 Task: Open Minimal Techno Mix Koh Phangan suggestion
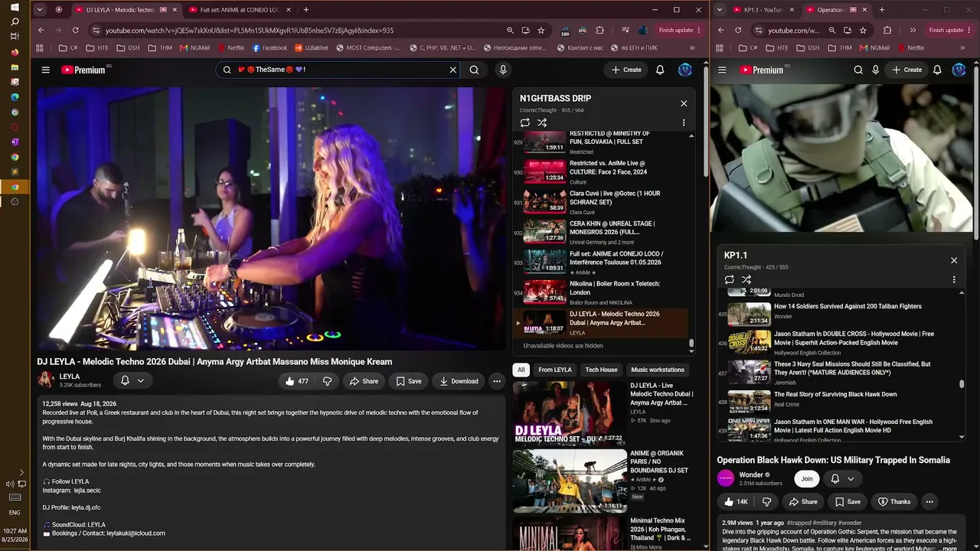click(x=603, y=533)
